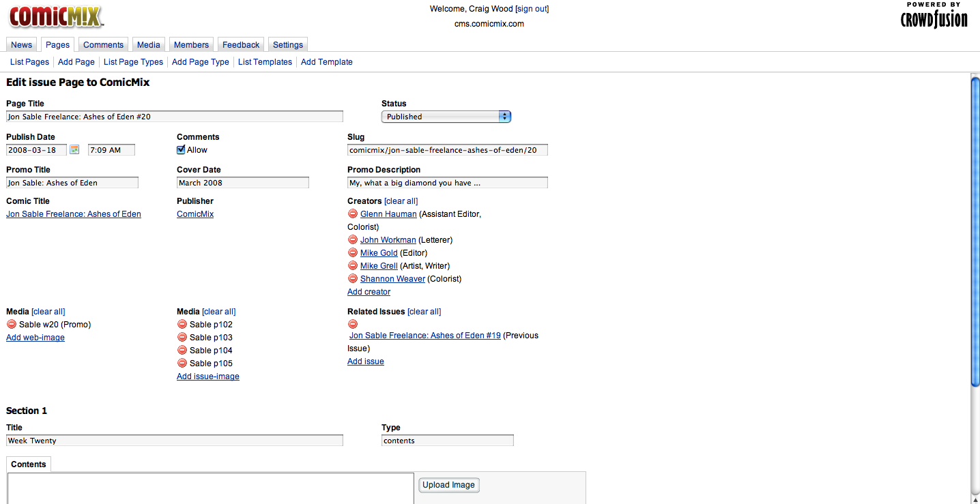Image resolution: width=980 pixels, height=504 pixels.
Task: Open the ComicMix publisher link
Action: pyautogui.click(x=195, y=214)
